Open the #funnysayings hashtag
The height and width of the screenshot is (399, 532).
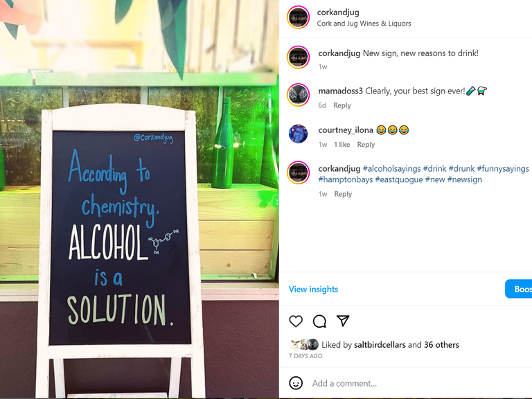(503, 168)
